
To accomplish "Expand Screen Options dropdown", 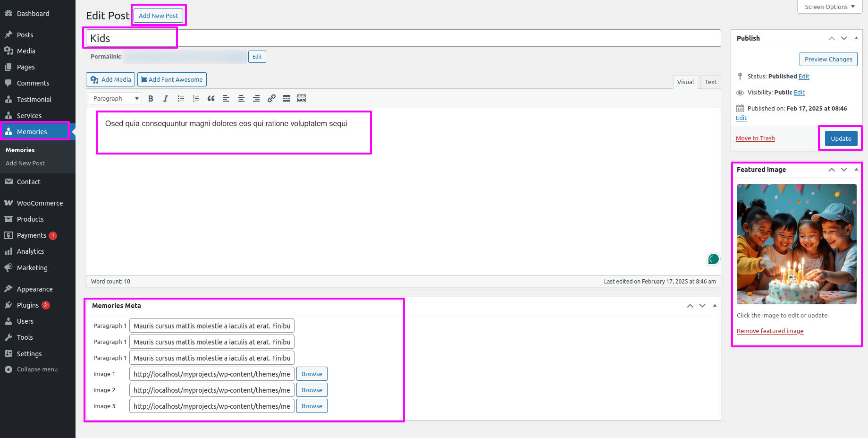I will pyautogui.click(x=829, y=7).
